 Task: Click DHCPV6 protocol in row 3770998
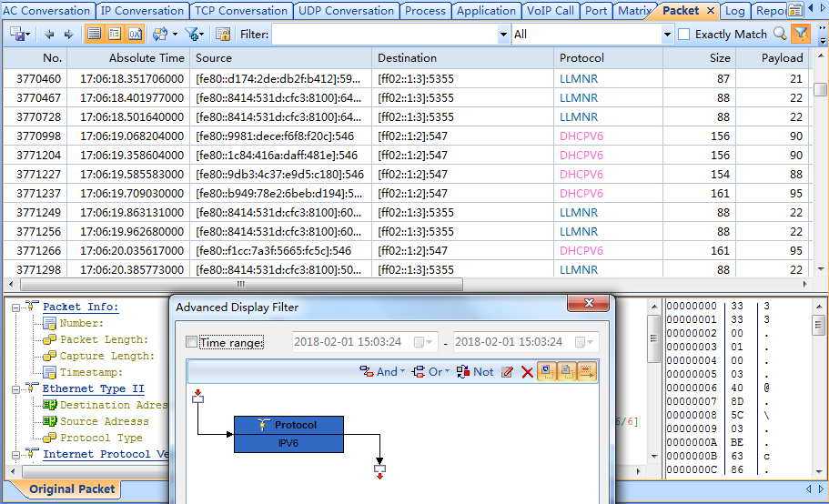pyautogui.click(x=581, y=136)
